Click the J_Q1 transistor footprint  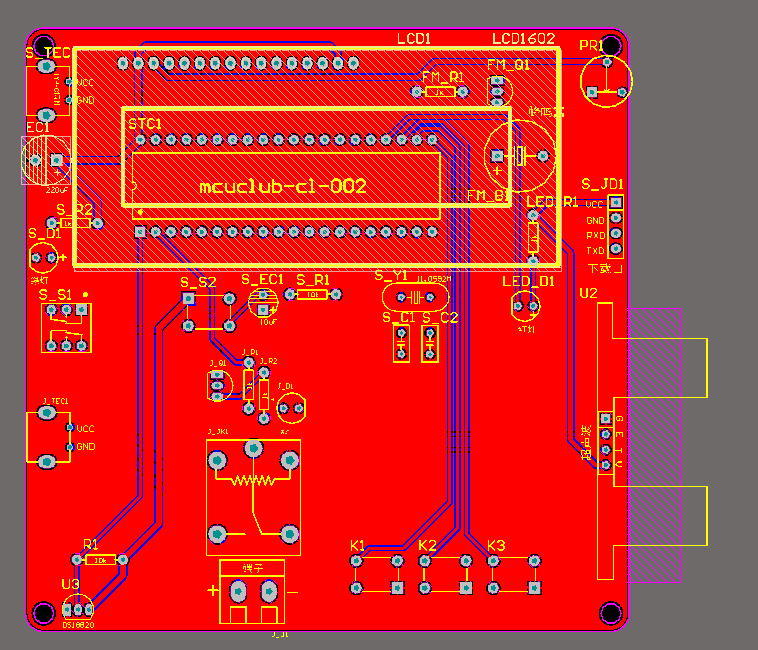click(x=219, y=386)
